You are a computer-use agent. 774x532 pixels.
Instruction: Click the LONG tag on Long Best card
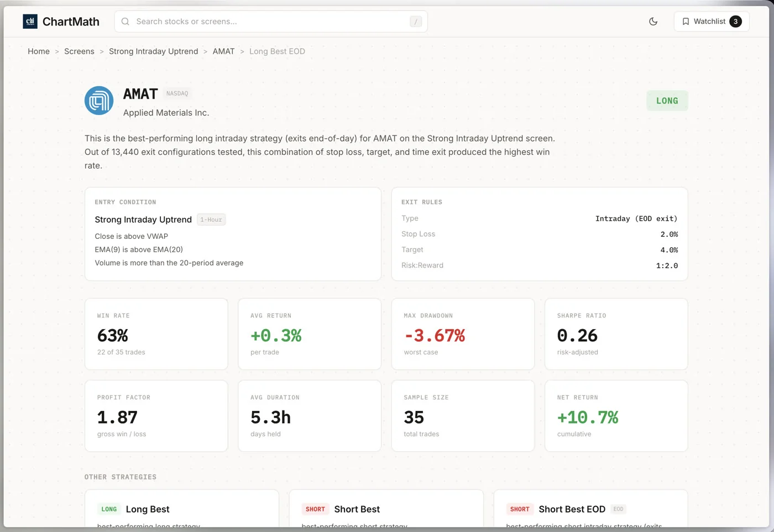[109, 509]
